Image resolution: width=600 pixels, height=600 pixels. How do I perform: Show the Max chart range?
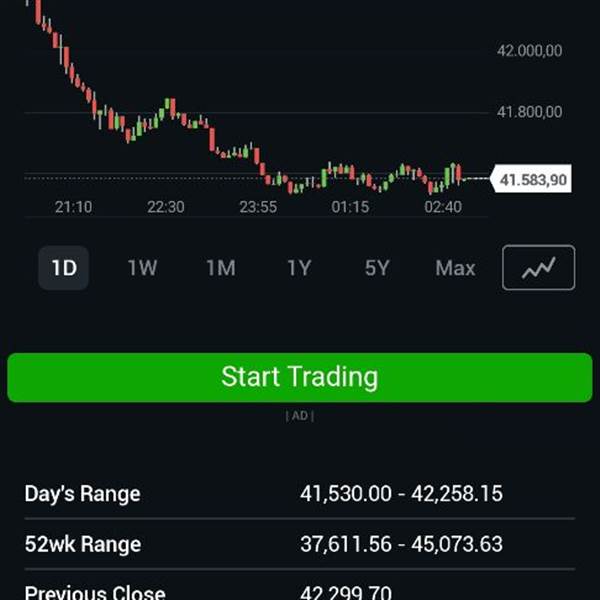coord(455,267)
